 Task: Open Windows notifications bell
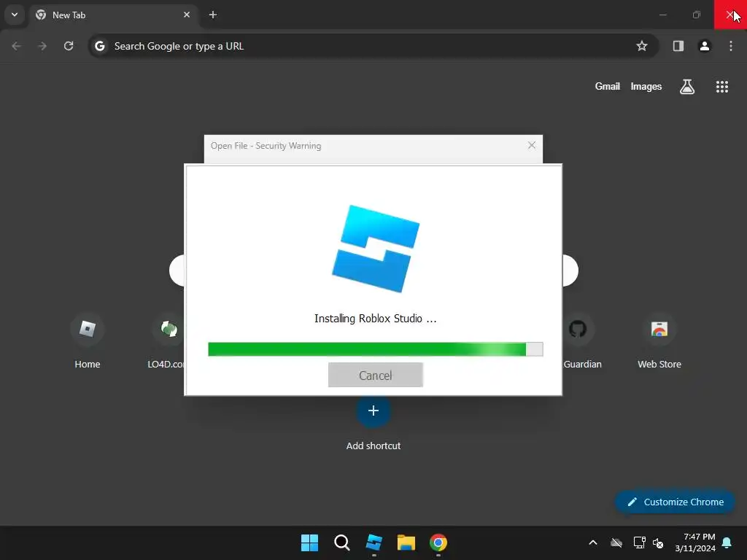(x=727, y=542)
